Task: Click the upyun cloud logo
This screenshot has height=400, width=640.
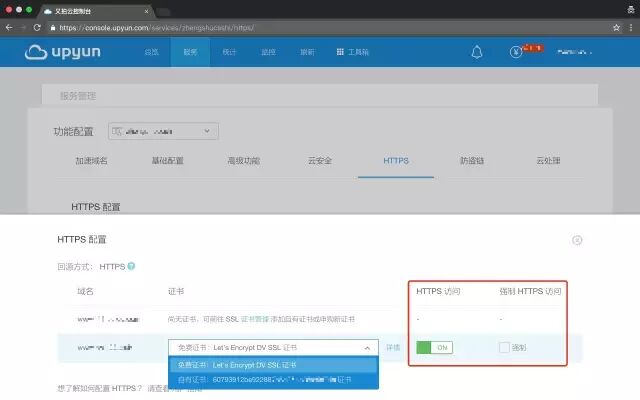Action: 62,52
